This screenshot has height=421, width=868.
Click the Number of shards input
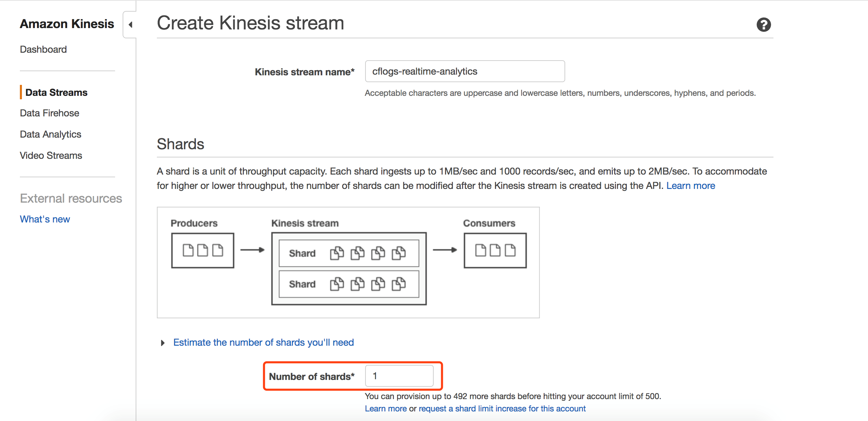(x=399, y=376)
